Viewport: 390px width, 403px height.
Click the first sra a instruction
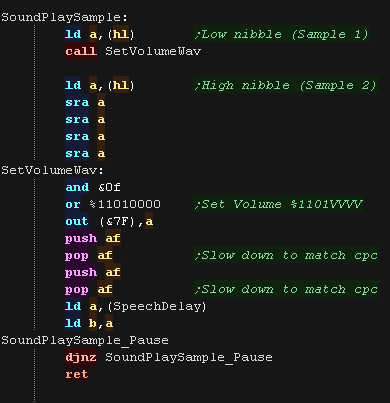point(85,102)
